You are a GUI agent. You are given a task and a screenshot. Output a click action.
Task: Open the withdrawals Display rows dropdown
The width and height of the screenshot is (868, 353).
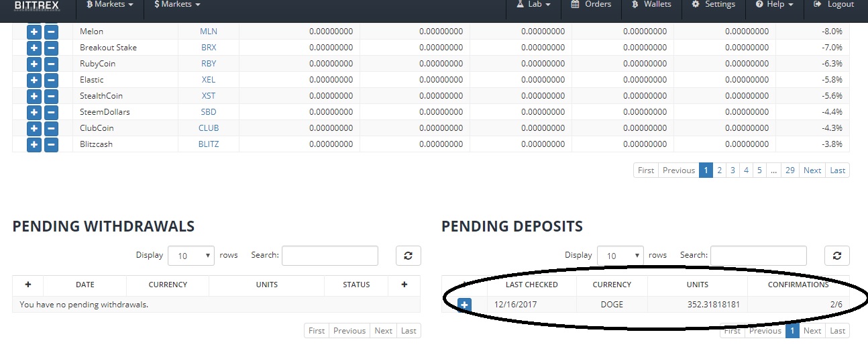coord(191,256)
